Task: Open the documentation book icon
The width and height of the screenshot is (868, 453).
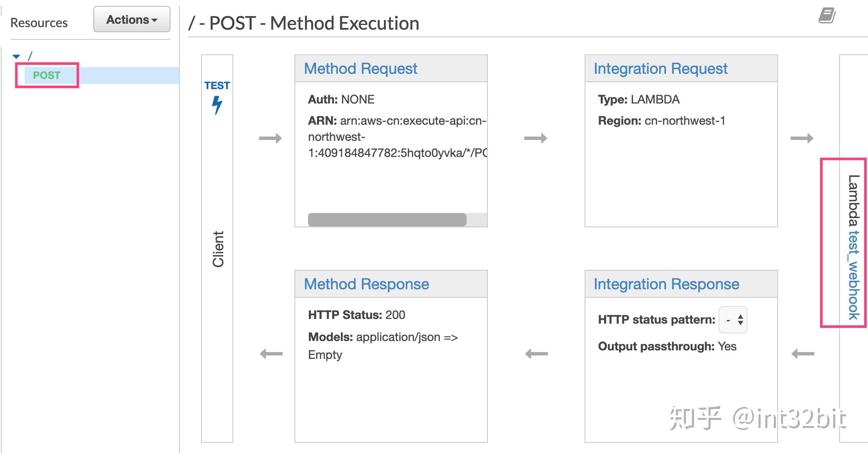Action: pyautogui.click(x=826, y=16)
